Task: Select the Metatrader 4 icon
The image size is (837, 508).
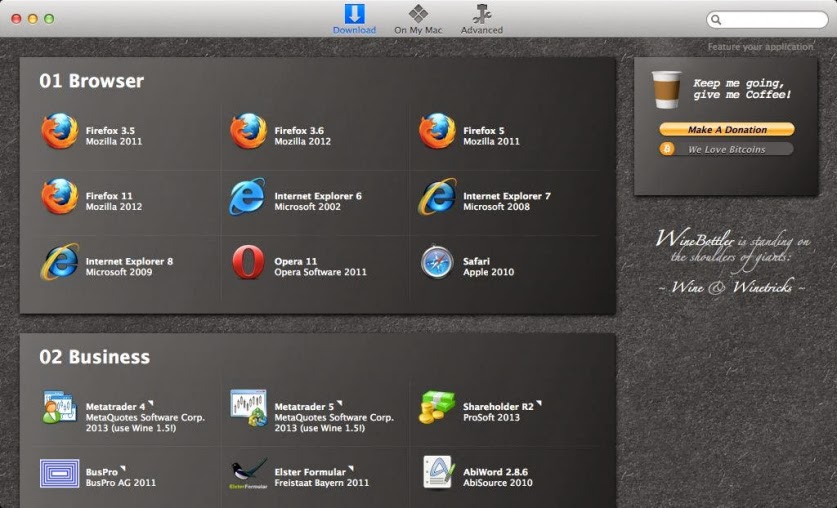Action: tap(59, 407)
